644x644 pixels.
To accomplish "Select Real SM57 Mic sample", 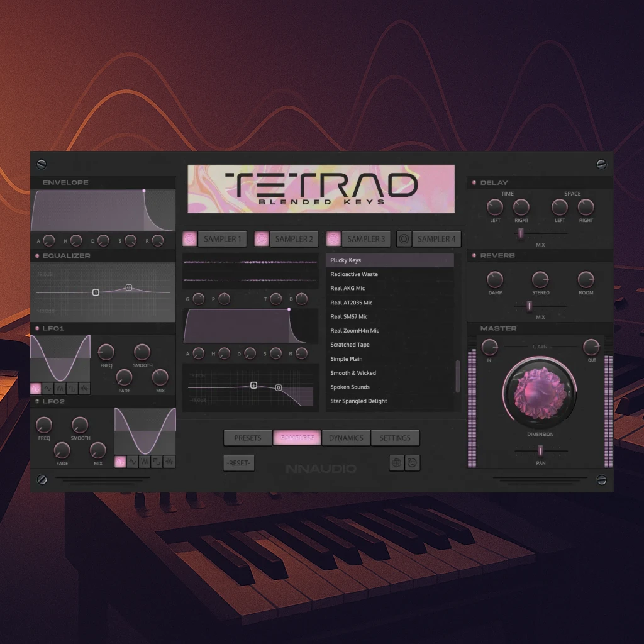I will 390,317.
